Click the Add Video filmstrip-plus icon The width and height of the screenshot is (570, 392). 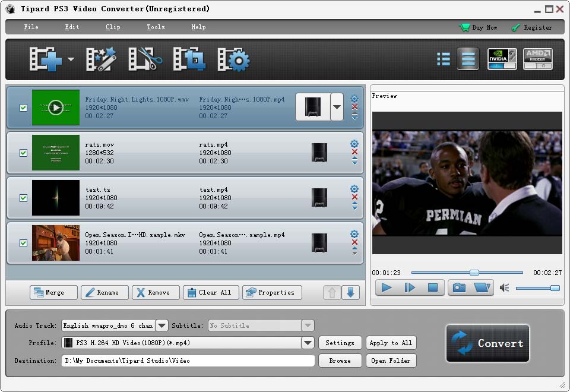click(x=46, y=59)
